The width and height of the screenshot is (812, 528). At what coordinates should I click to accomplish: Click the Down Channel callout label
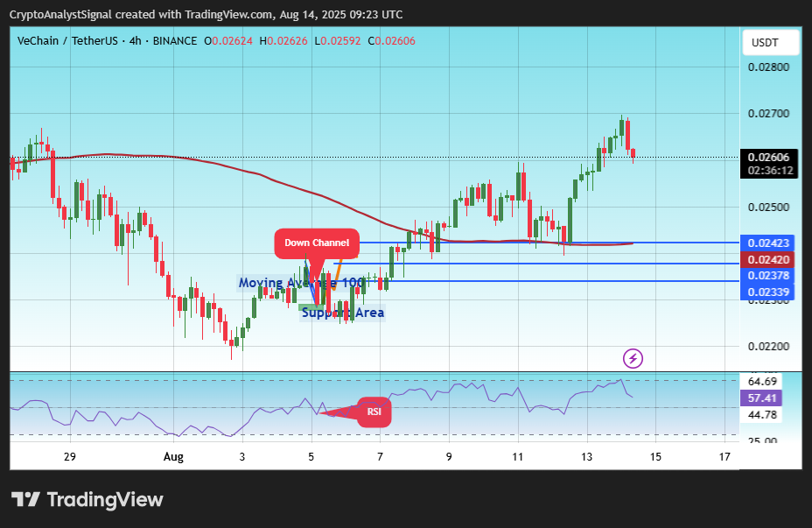pos(317,243)
